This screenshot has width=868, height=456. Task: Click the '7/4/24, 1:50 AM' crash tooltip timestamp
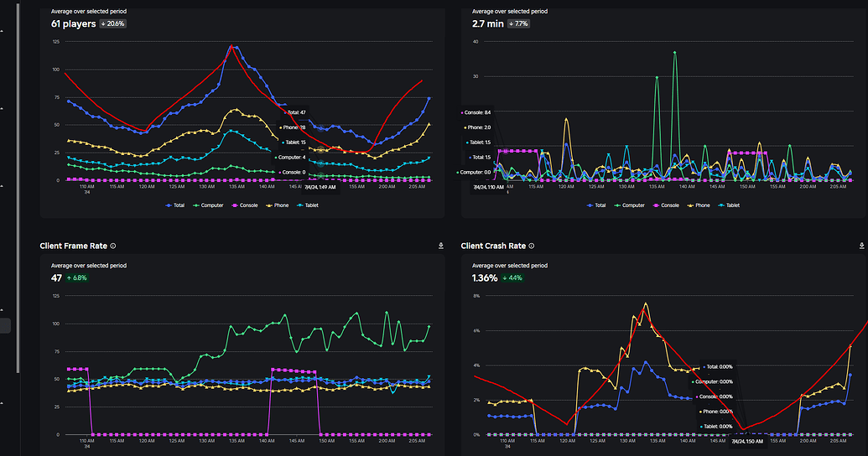tap(747, 442)
